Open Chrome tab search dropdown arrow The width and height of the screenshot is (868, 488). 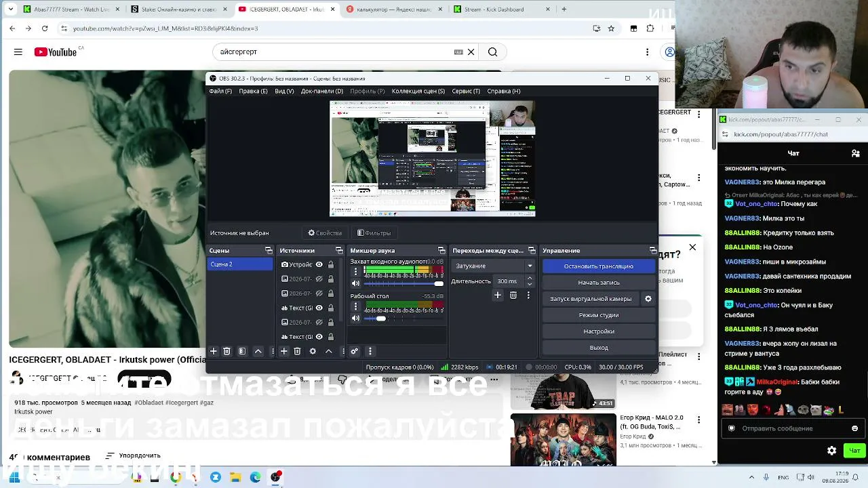pyautogui.click(x=10, y=9)
